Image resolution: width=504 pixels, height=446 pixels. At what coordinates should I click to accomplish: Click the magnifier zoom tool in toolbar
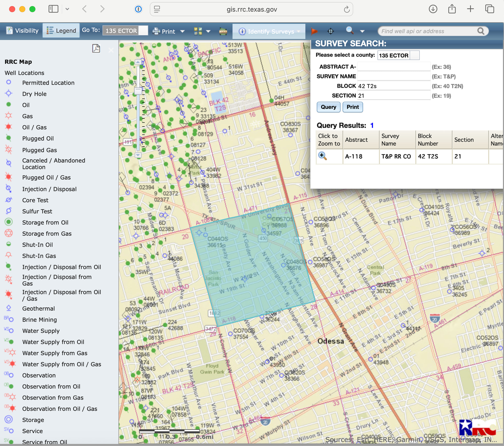[x=350, y=30]
